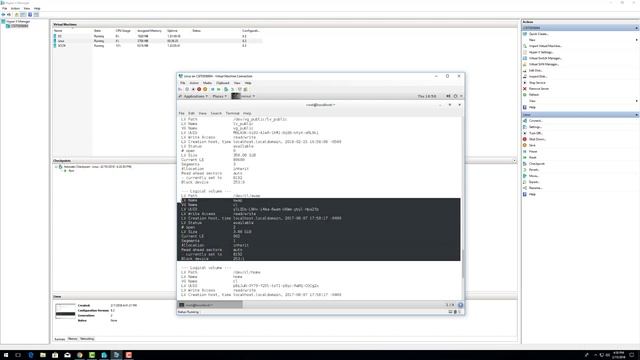
Task: Select the DC virtual machine row
Action: coord(158,36)
